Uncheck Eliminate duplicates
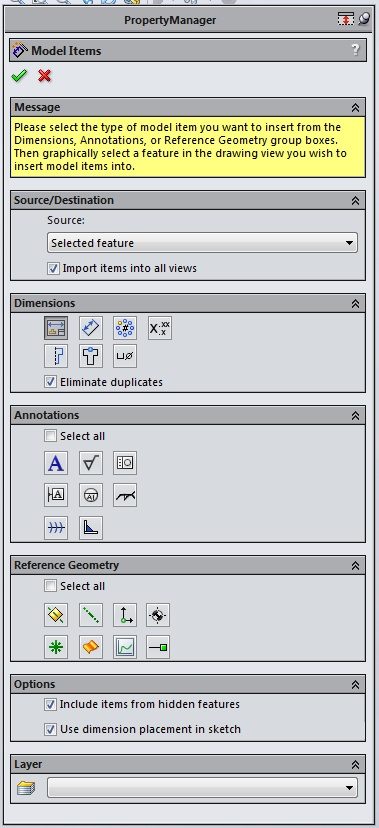 (51, 382)
